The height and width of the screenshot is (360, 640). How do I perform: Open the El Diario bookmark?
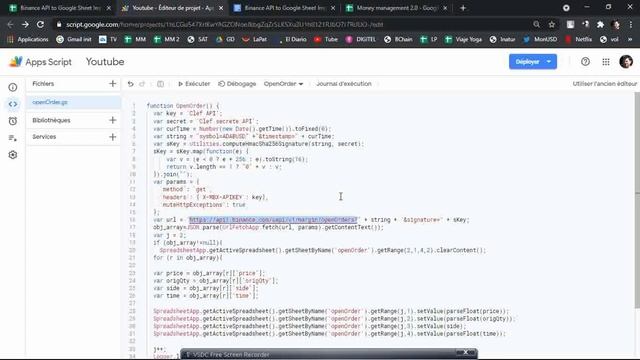291,39
